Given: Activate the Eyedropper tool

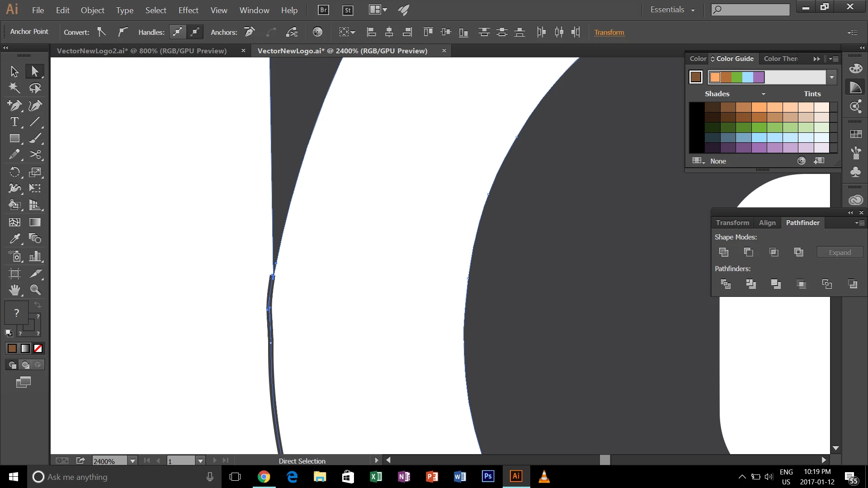Looking at the screenshot, I should point(14,239).
